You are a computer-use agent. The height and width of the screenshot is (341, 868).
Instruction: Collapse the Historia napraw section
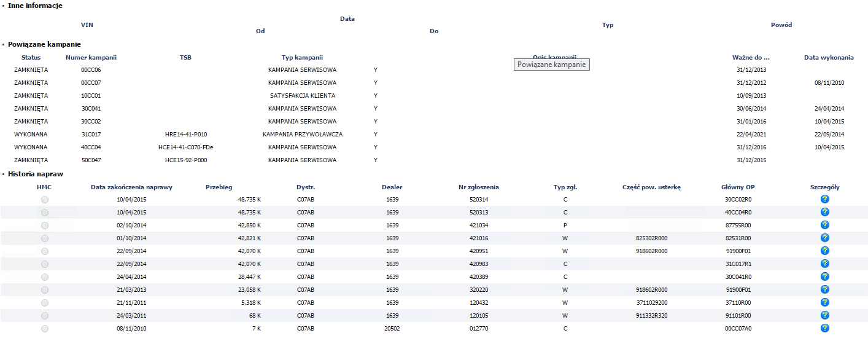click(3, 174)
